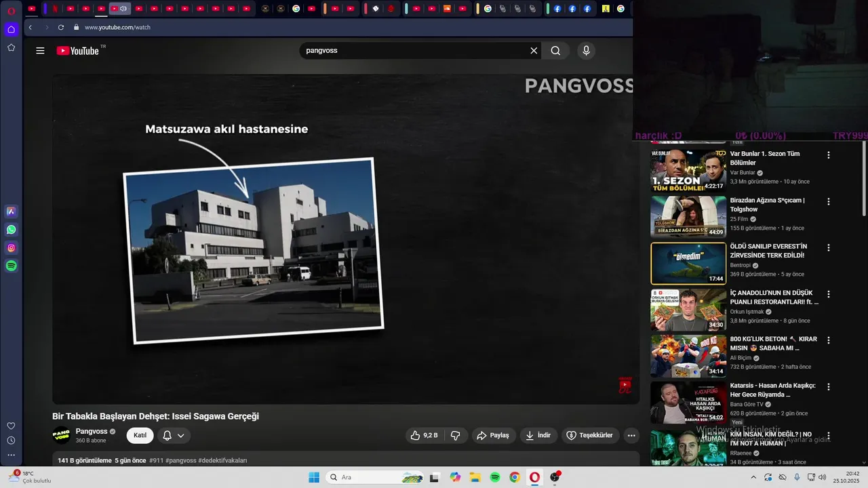Join the channel with Katıl

140,435
